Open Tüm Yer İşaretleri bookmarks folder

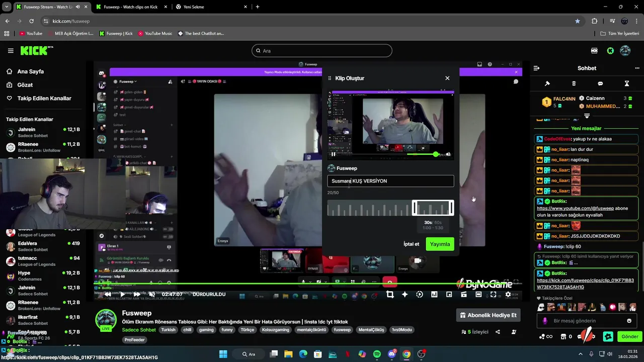click(620, 34)
